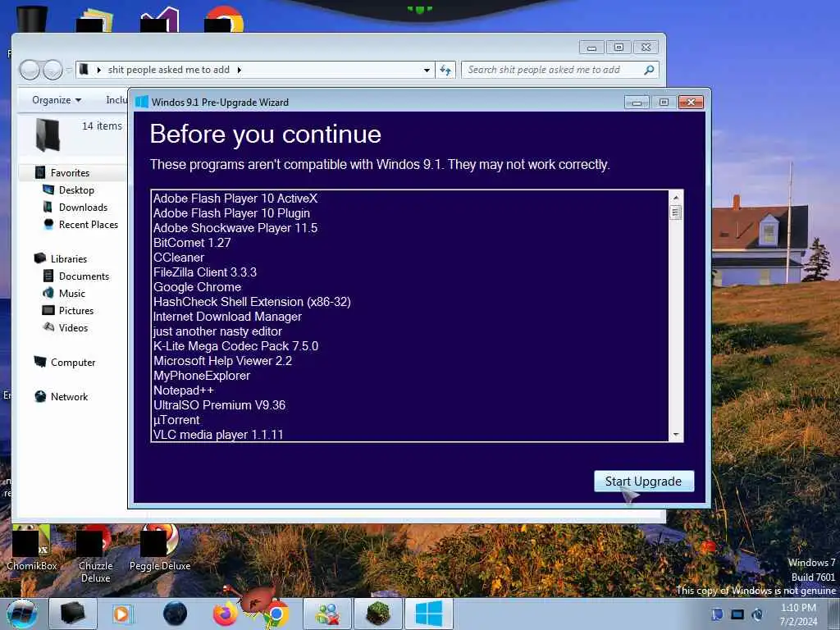840x630 pixels.
Task: Open Explorer address bar history dropdown
Action: coord(427,71)
